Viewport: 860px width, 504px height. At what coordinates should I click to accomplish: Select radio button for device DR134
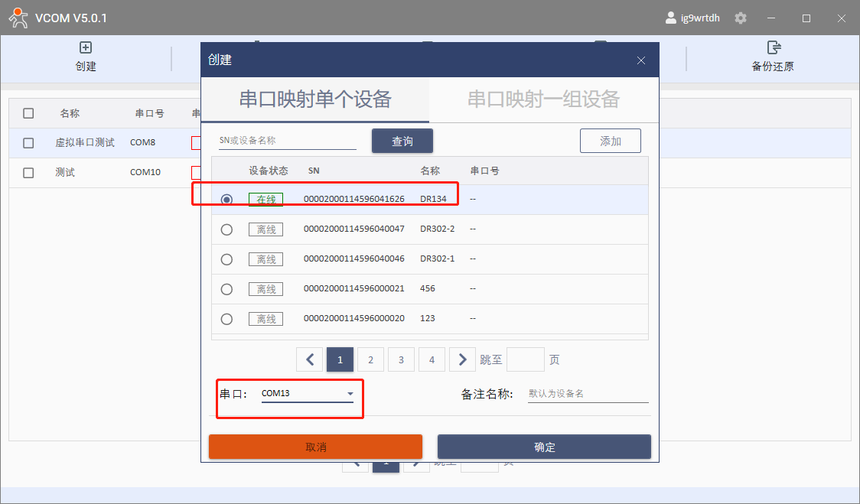point(226,200)
